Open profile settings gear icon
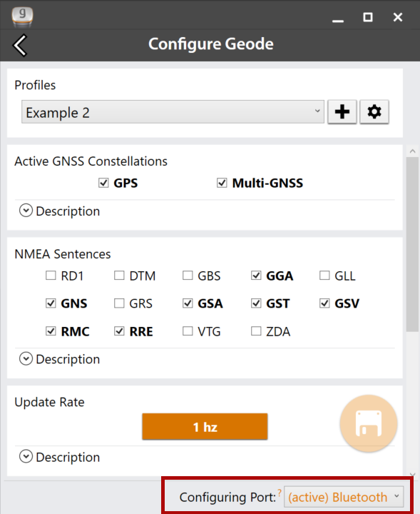420x514 pixels. (374, 112)
